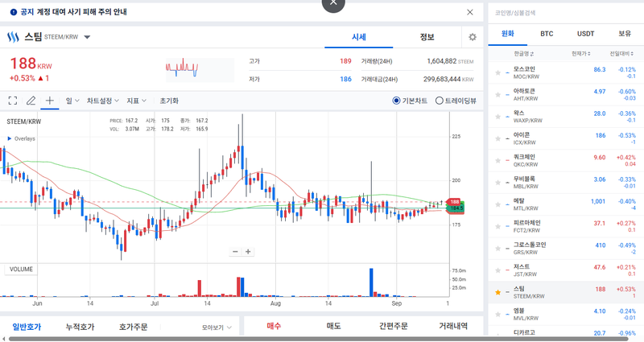Select the 쿼크체인 QKC/KRW row

point(566,160)
